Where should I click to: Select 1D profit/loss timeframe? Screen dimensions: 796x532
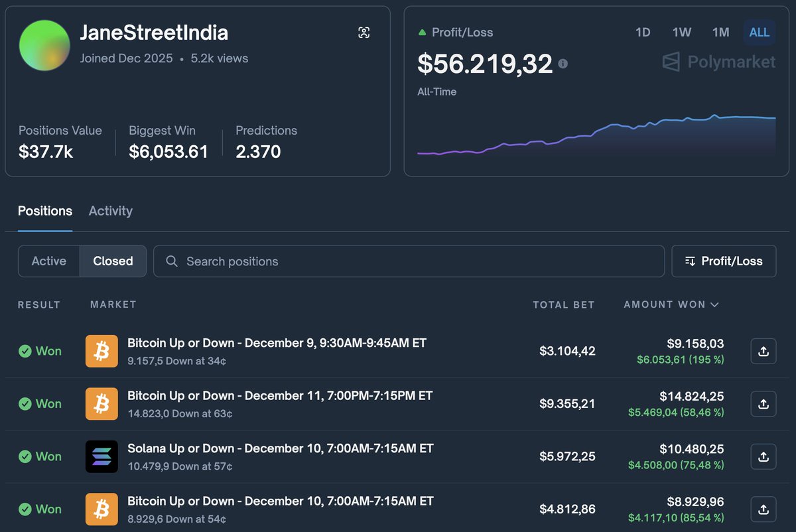point(643,33)
